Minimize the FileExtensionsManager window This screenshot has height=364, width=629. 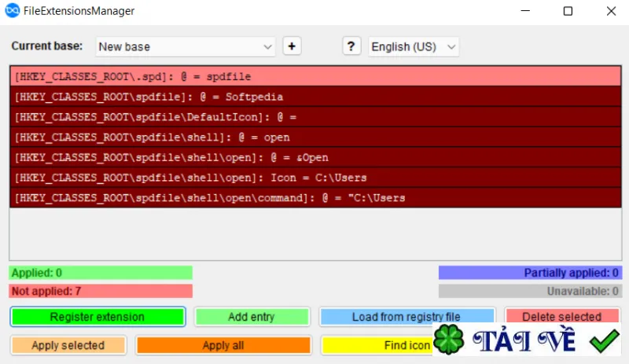coord(525,11)
